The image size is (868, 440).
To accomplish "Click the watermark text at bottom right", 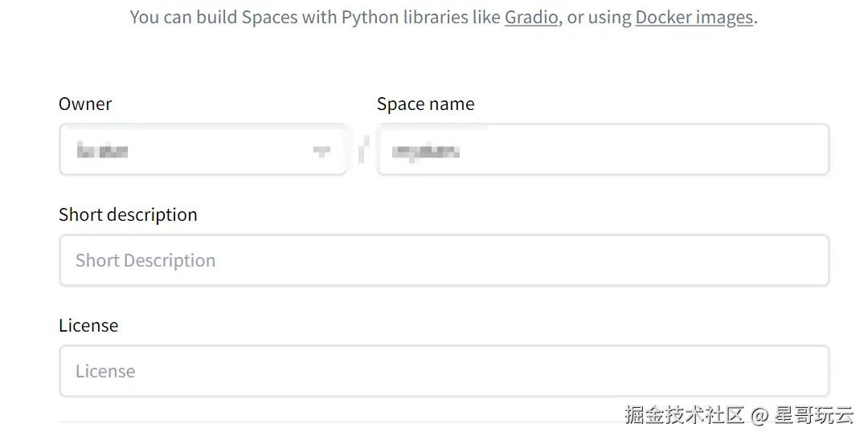I will coord(739,415).
